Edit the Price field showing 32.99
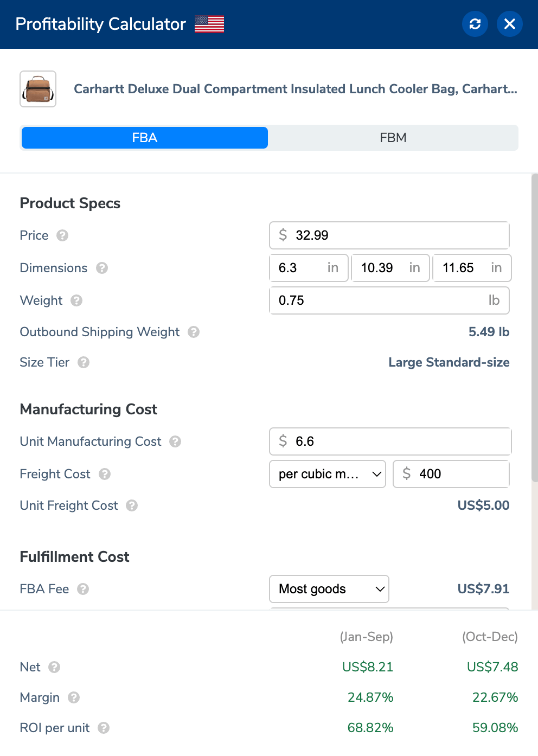 point(389,235)
